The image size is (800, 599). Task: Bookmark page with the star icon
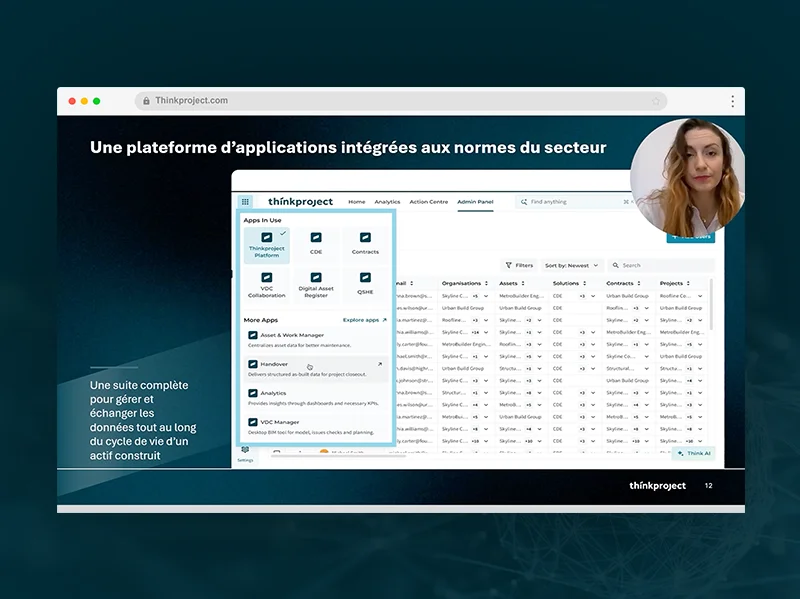tap(656, 101)
